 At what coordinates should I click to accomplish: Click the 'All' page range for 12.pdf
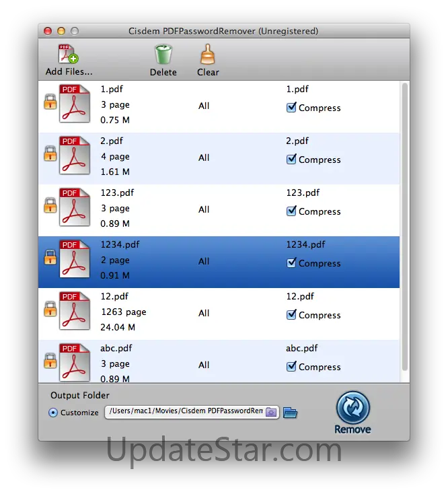click(204, 313)
